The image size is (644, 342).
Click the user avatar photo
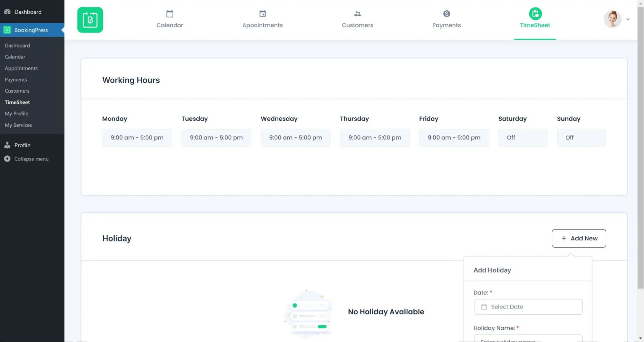click(x=612, y=19)
